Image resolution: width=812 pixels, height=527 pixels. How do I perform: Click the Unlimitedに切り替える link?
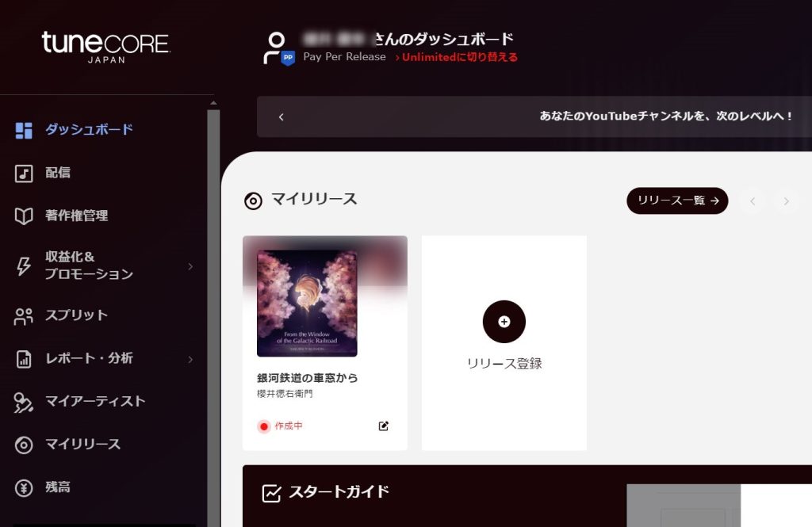coord(456,58)
